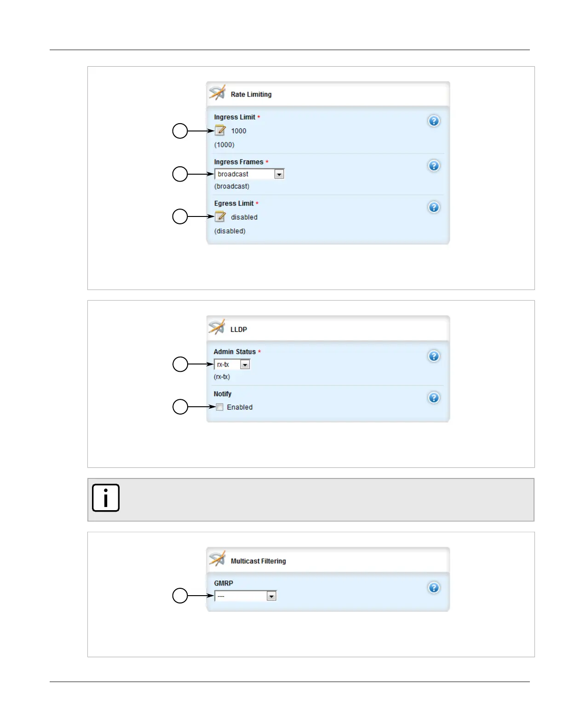Edit the Egress Limit value icon
Viewport: 563px width, 728px height.
[220, 216]
